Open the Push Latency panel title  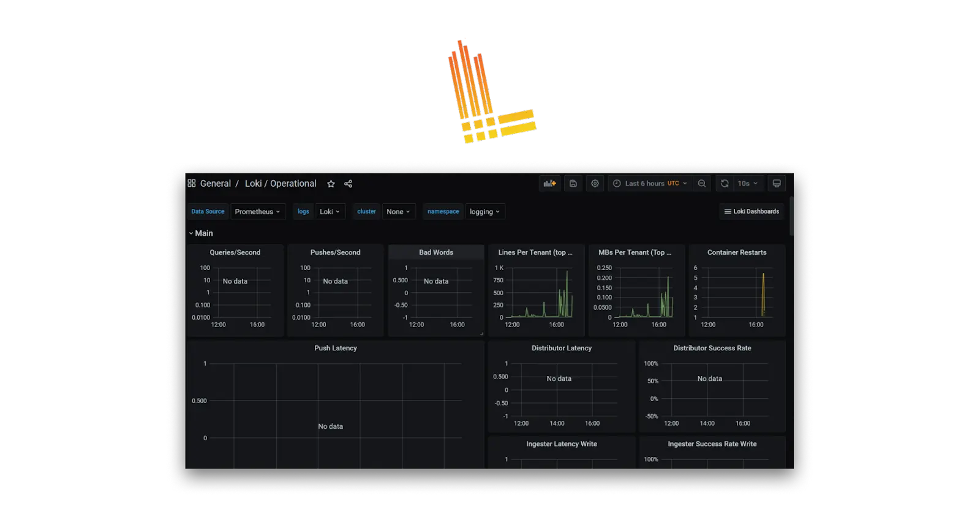(336, 348)
